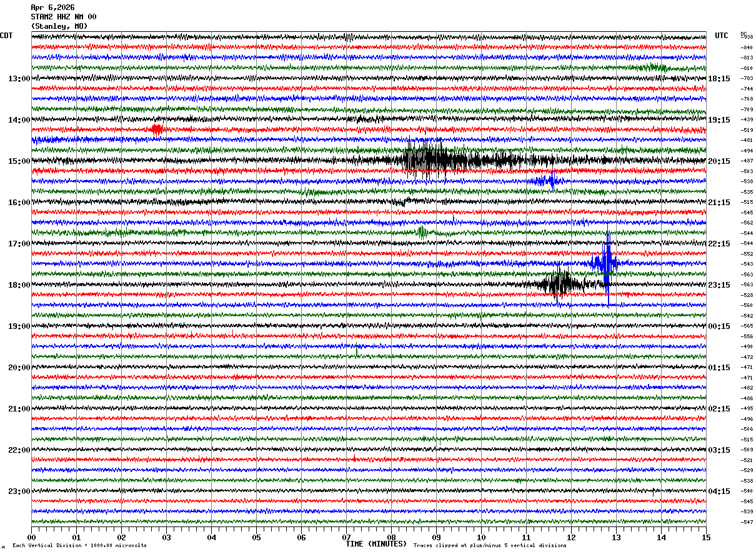Select the 21:00 CDT row label
Image resolution: width=756 pixels, height=554 pixels.
tap(19, 409)
